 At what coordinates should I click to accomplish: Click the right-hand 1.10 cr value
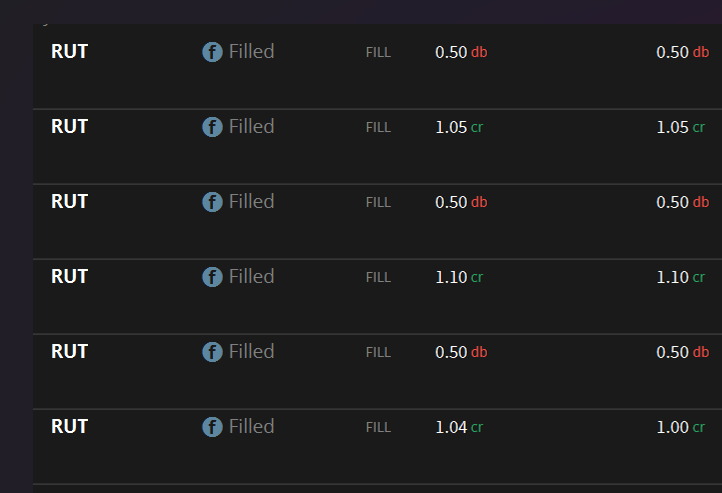coord(680,278)
